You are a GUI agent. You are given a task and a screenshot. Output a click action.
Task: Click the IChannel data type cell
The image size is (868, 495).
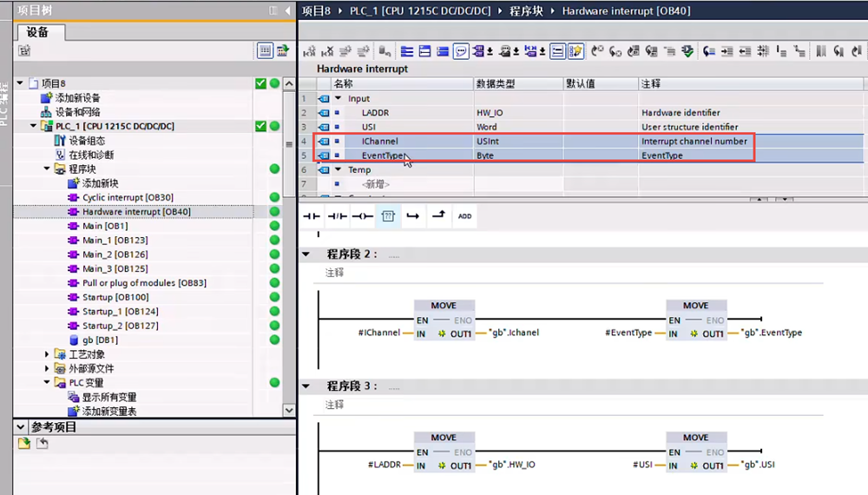[517, 141]
